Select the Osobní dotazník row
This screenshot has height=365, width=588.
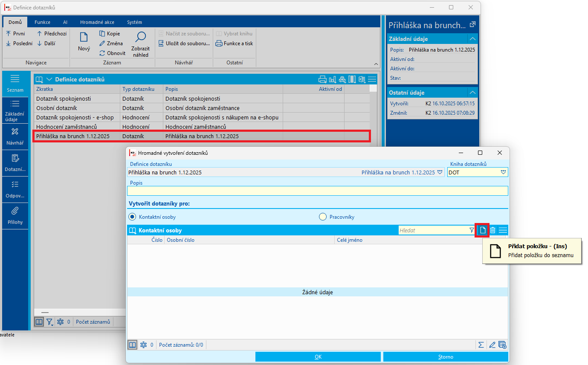(202, 108)
